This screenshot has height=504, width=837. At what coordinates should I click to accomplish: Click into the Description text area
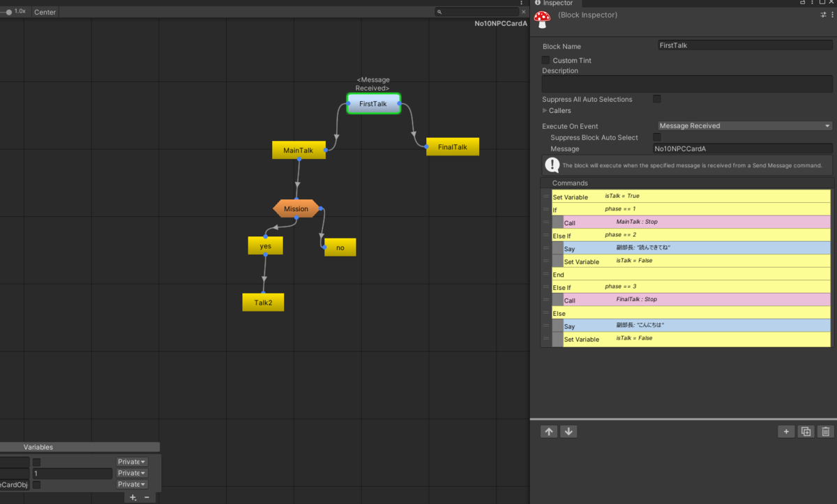pos(687,84)
